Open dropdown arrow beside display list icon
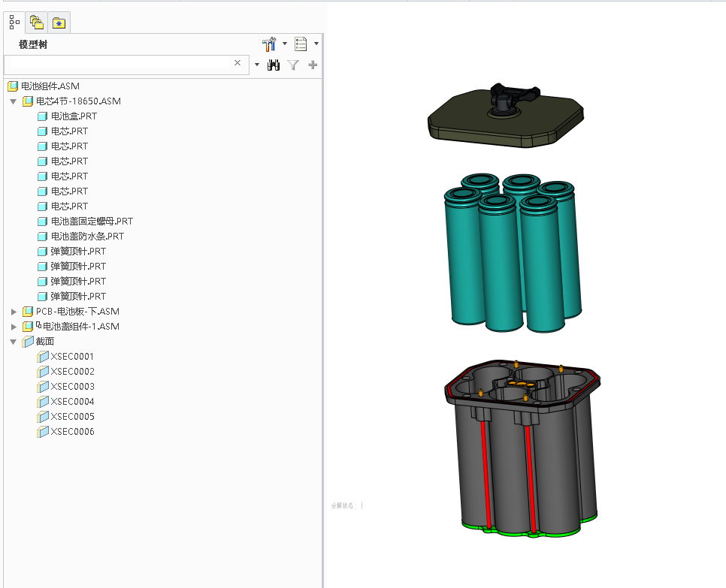The height and width of the screenshot is (588, 726). (316, 44)
